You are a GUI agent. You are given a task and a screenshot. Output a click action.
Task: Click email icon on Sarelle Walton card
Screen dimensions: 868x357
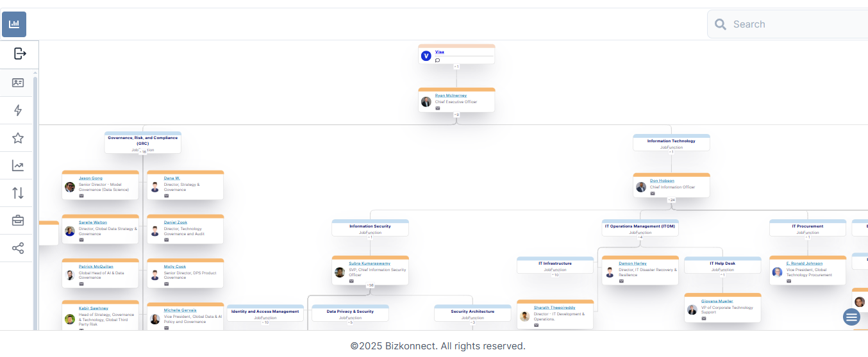tap(81, 240)
